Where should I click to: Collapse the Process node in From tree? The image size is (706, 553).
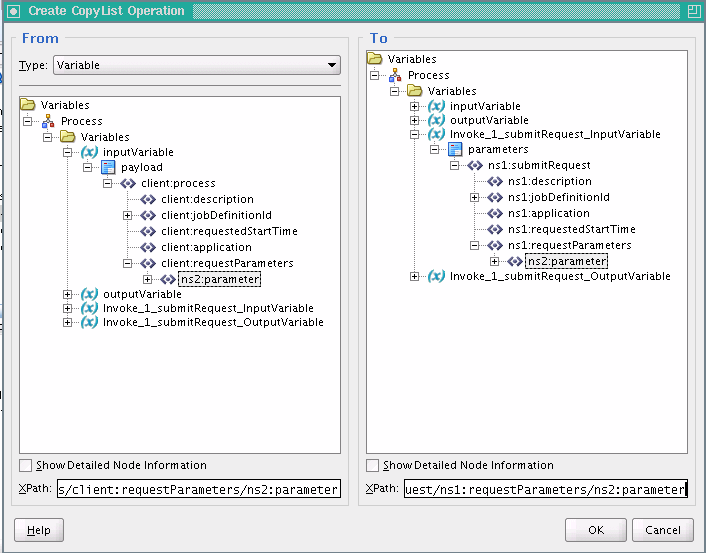click(x=27, y=121)
